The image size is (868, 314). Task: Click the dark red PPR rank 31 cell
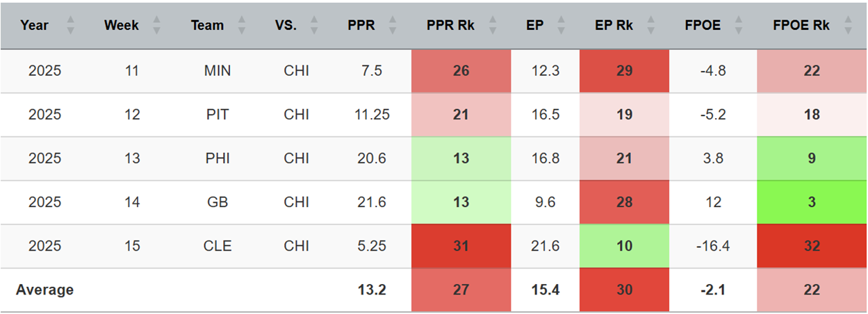(461, 246)
